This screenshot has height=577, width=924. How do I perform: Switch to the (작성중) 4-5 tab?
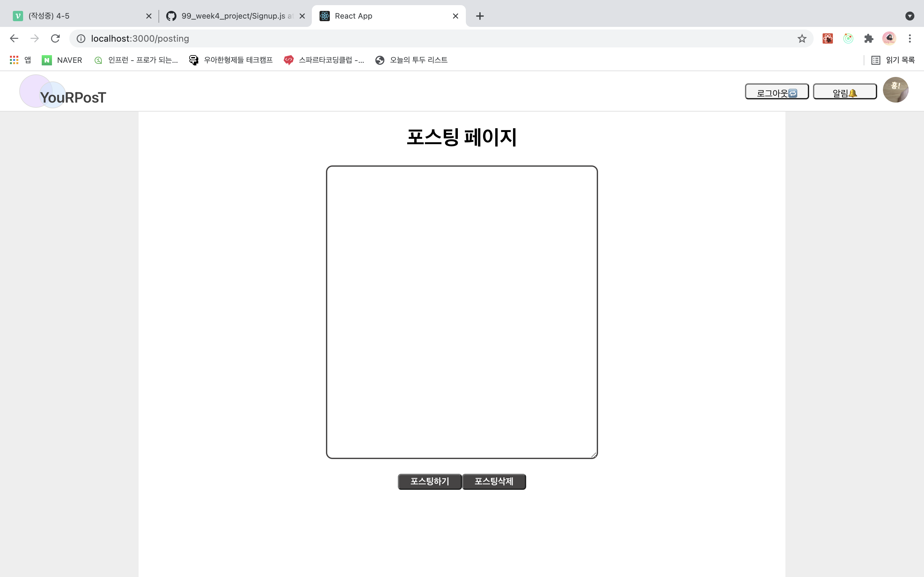76,16
